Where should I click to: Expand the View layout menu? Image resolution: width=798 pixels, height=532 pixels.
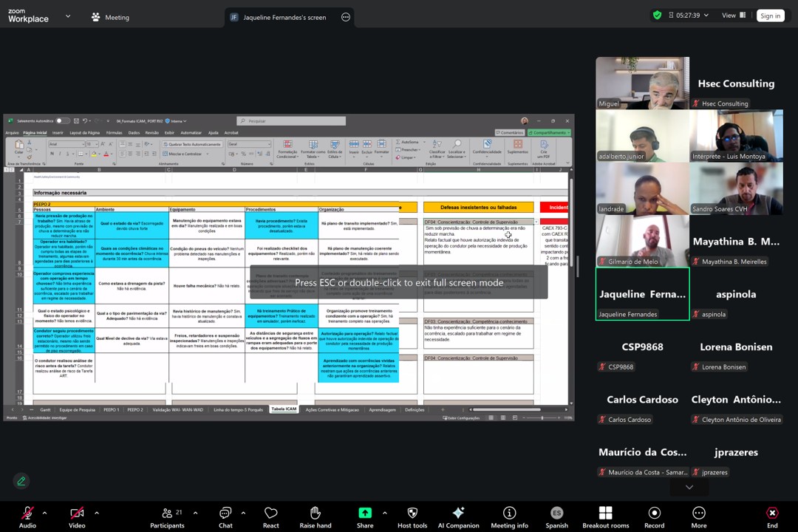click(732, 16)
